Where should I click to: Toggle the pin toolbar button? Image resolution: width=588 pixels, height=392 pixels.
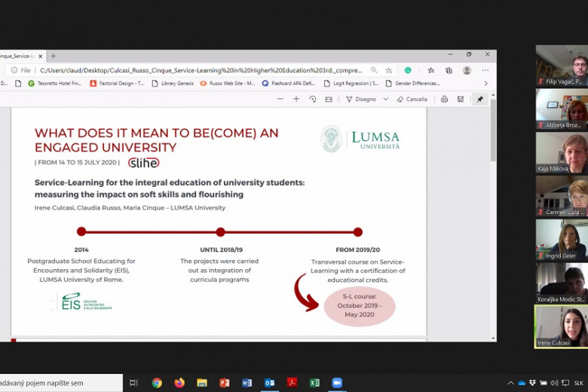480,99
